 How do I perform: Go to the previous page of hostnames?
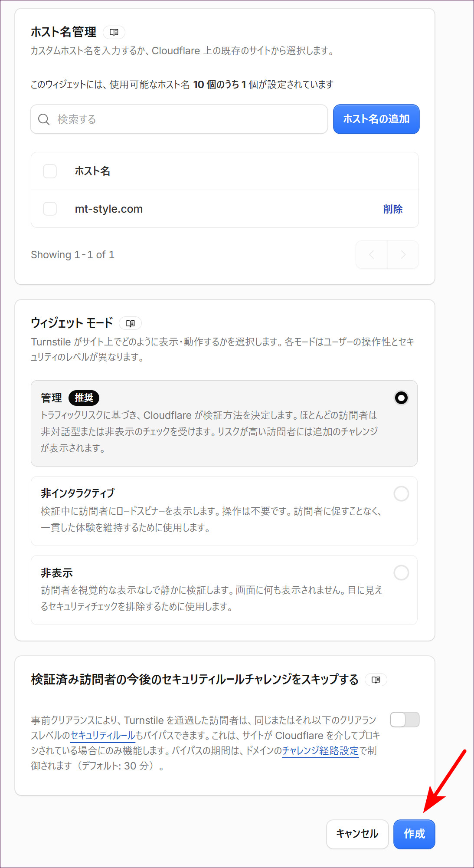pyautogui.click(x=372, y=255)
